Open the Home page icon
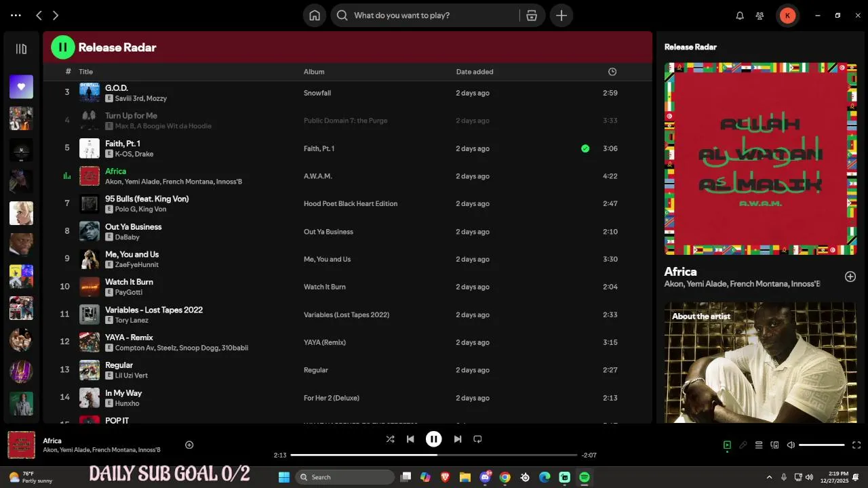Viewport: 868px width, 488px height. coord(315,16)
